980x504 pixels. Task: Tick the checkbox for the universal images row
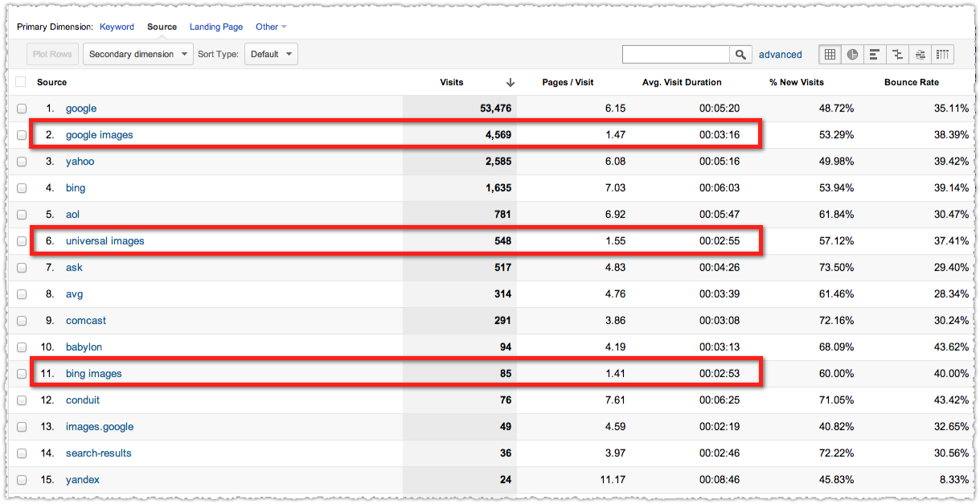(x=22, y=241)
